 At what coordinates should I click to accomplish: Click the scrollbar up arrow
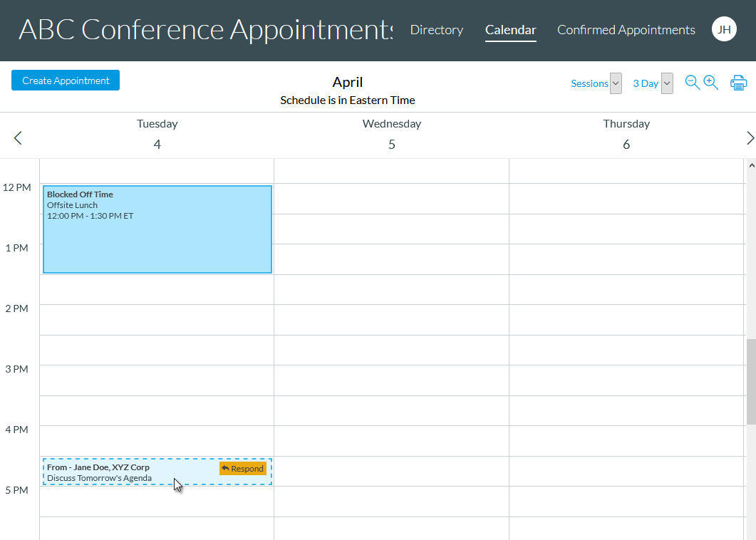click(751, 165)
